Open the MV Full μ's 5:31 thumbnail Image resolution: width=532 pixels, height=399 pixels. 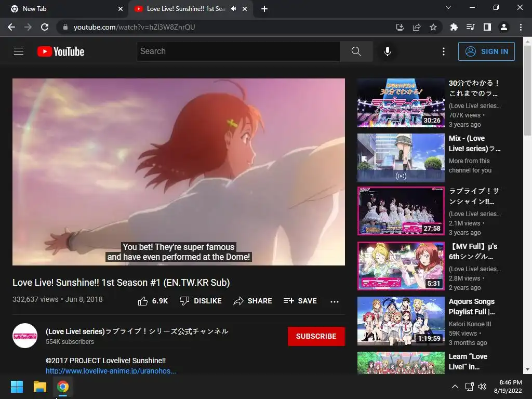click(401, 266)
